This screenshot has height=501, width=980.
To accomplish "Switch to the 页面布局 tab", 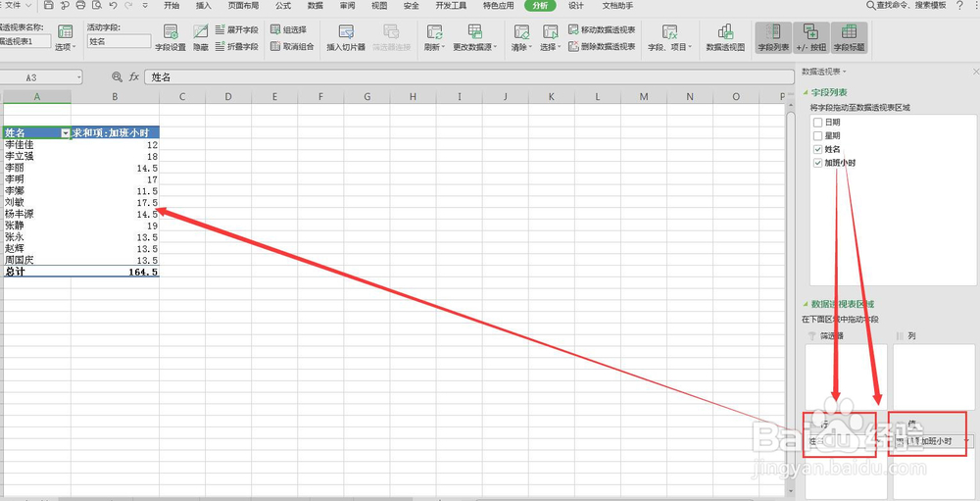I will (243, 6).
